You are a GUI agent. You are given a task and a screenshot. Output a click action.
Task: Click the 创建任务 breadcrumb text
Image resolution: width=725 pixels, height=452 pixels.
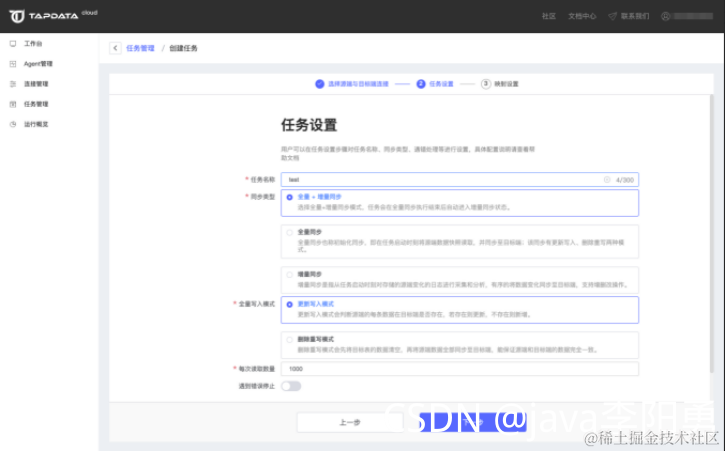point(183,48)
